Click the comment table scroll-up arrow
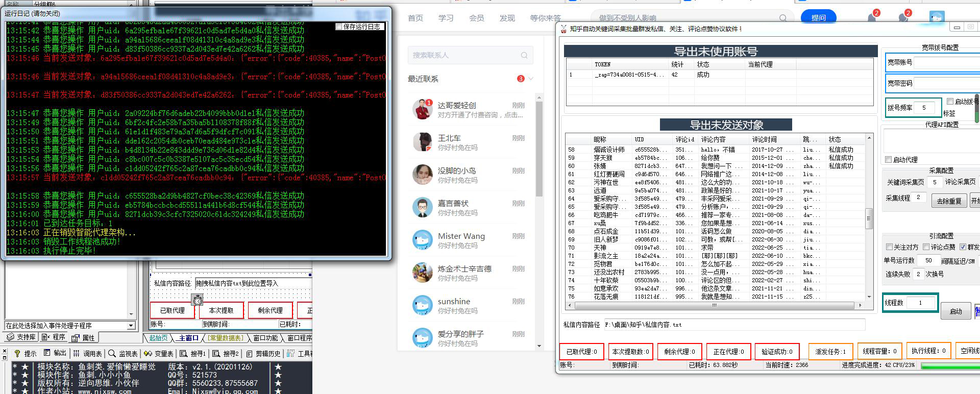The width and height of the screenshot is (980, 394). [x=869, y=138]
